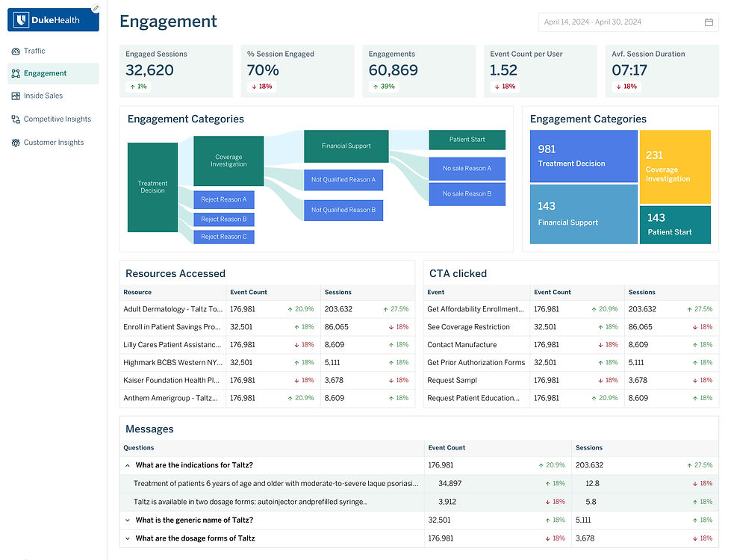
Task: Click the Traffic gauge icon
Action: (x=16, y=52)
